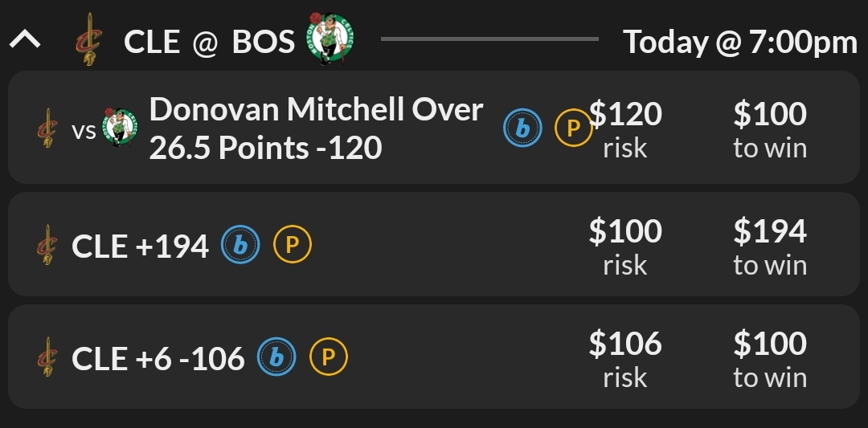The height and width of the screenshot is (428, 868).
Task: Click the small Celtics logo in Mitchell bet row
Action: pyautogui.click(x=120, y=128)
